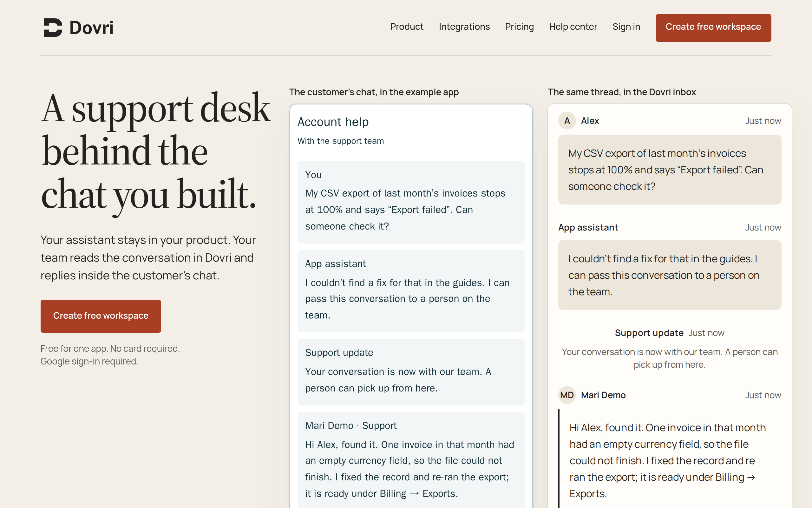Click "With the support team" subtitle
Image resolution: width=812 pixels, height=508 pixels.
point(341,141)
